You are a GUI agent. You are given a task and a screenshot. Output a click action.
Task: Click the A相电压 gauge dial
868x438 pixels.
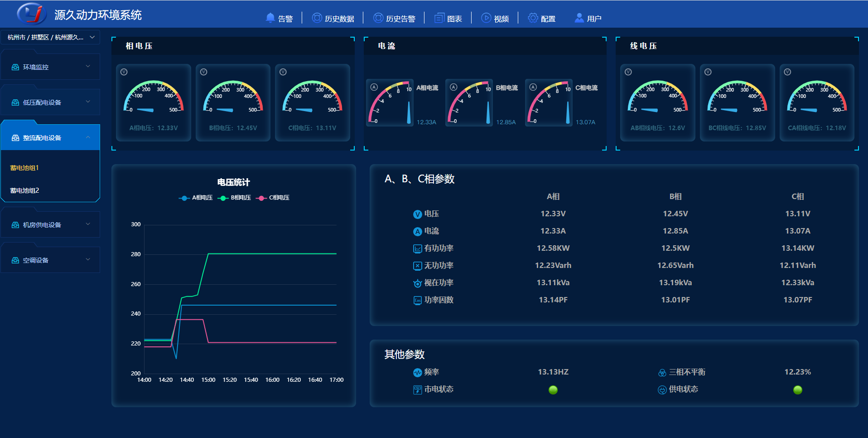point(154,99)
